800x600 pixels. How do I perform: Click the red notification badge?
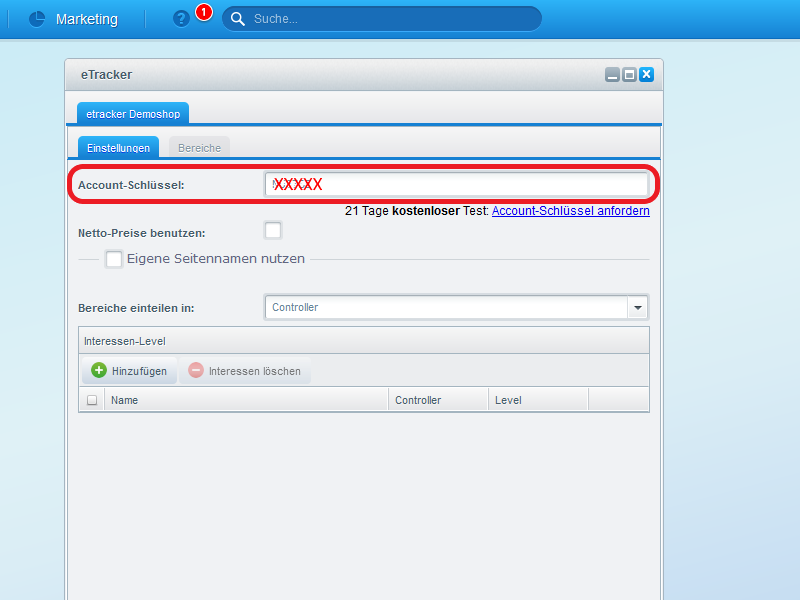204,12
